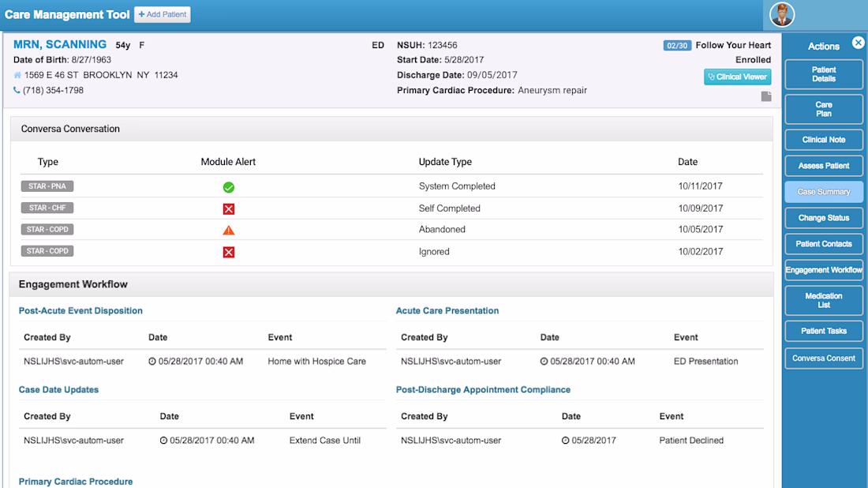
Task: Open Clinical Note action
Action: point(824,140)
